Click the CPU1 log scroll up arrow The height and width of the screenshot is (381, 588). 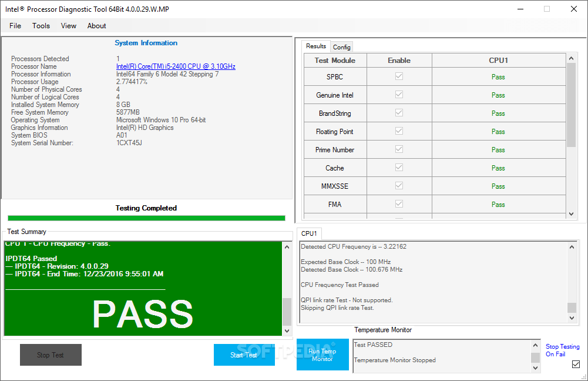[572, 247]
